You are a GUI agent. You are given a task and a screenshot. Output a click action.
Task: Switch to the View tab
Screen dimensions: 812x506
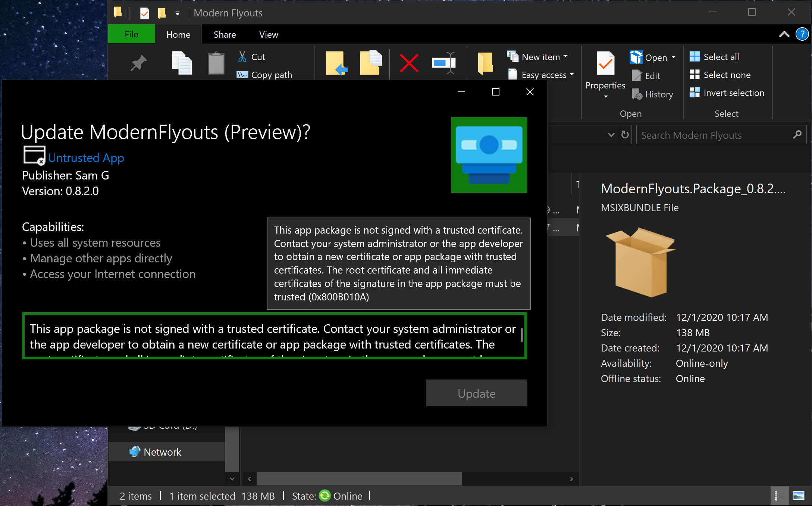click(269, 34)
